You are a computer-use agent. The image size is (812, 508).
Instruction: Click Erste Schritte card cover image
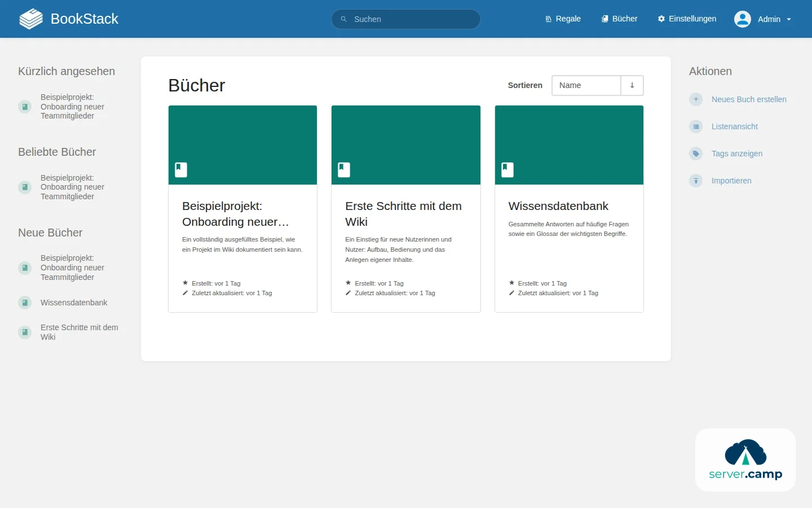(406, 145)
